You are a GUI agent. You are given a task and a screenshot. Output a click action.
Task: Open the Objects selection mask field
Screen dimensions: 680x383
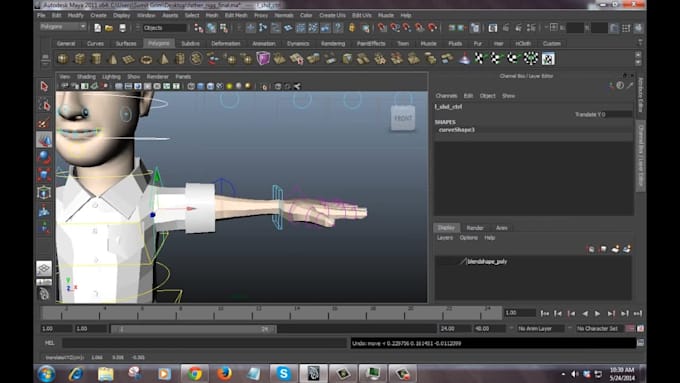[165, 28]
